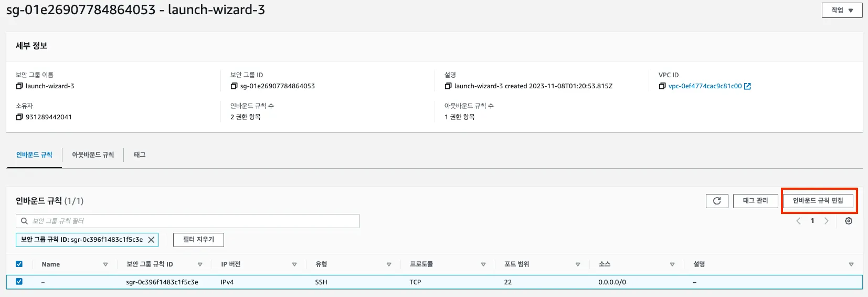This screenshot has width=868, height=297.
Task: Open table preferences gear icon
Action: 849,221
